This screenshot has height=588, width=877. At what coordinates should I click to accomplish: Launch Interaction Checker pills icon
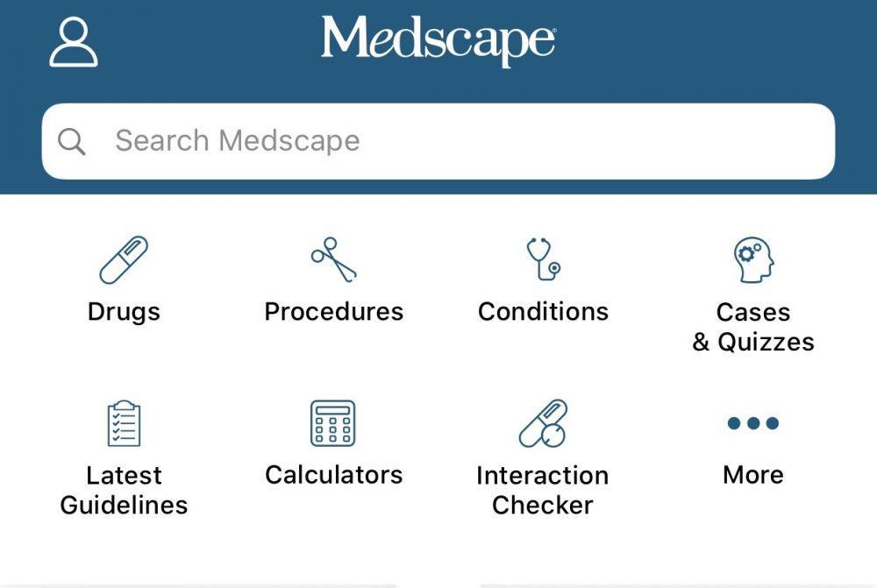click(x=543, y=423)
